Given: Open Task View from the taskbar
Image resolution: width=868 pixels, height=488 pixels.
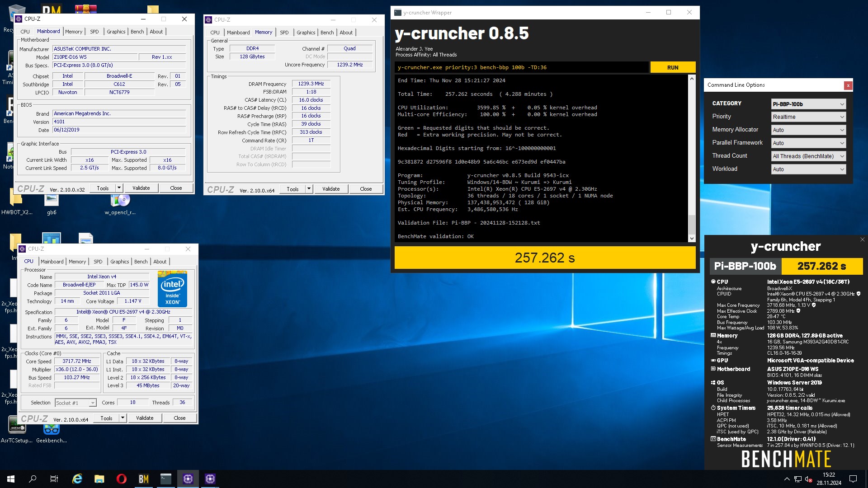Looking at the screenshot, I should [54, 479].
